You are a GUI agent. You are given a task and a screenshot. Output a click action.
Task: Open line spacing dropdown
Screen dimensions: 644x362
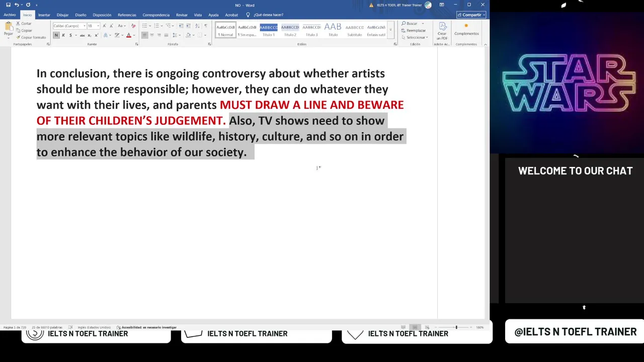point(177,35)
